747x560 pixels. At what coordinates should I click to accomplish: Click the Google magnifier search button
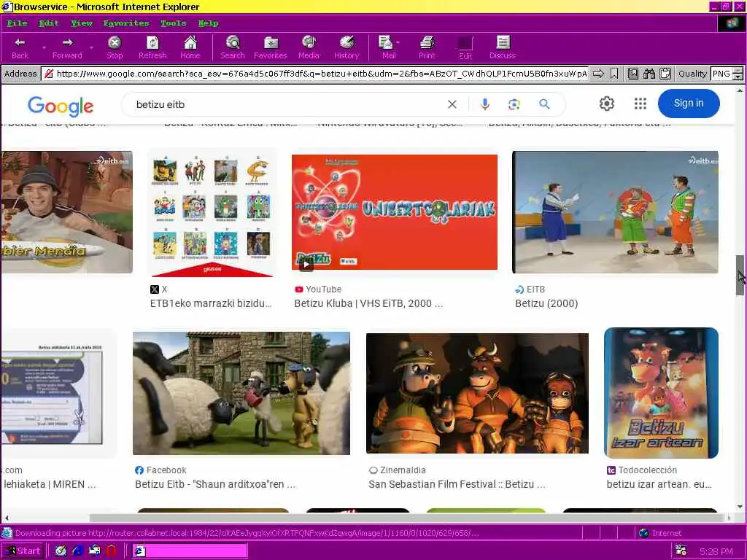click(544, 104)
